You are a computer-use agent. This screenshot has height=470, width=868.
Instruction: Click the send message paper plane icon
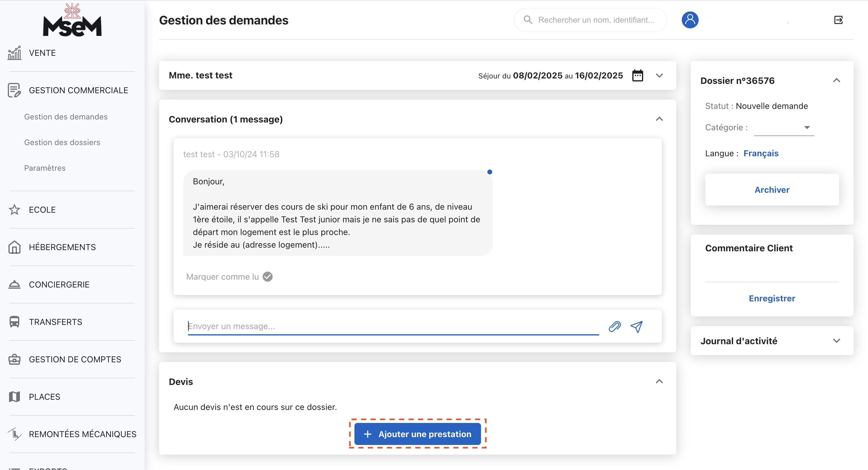(x=637, y=326)
